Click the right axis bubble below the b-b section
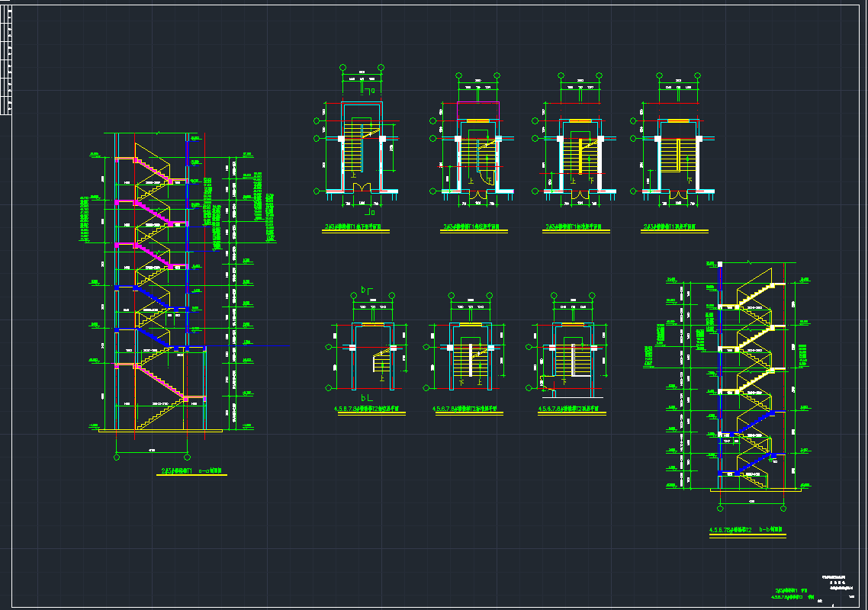 (x=783, y=508)
